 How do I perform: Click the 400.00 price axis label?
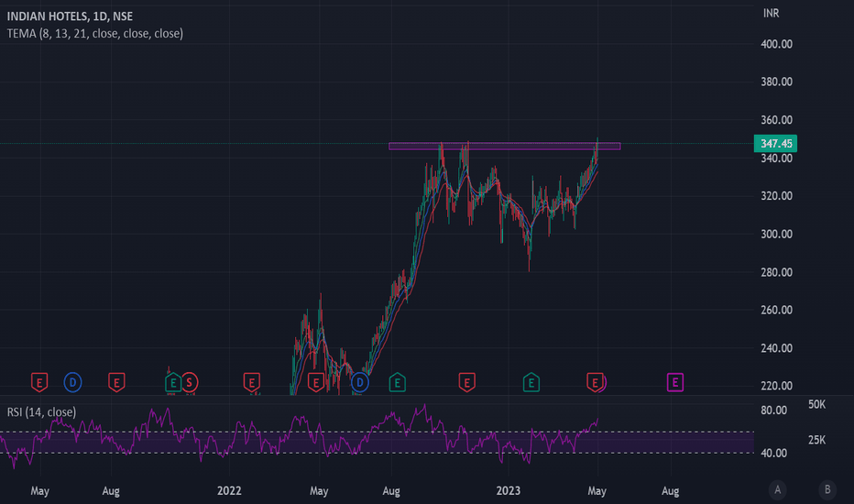(x=777, y=44)
